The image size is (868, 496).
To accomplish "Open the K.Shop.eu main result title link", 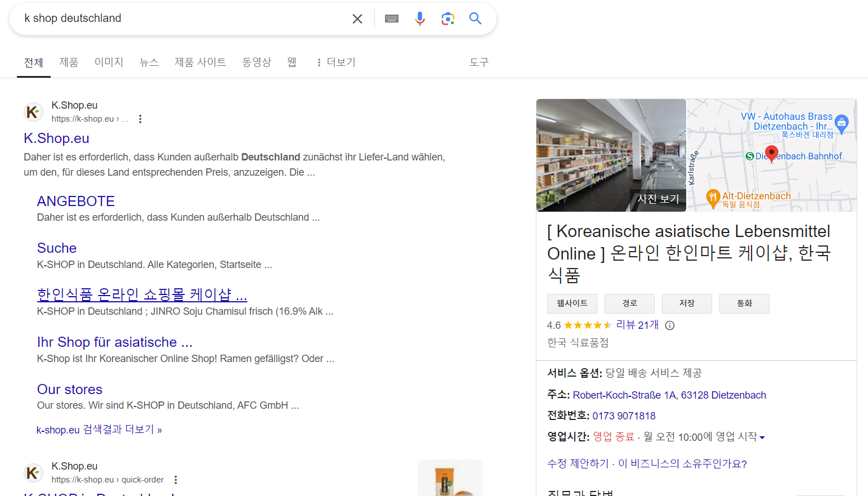I will point(56,138).
